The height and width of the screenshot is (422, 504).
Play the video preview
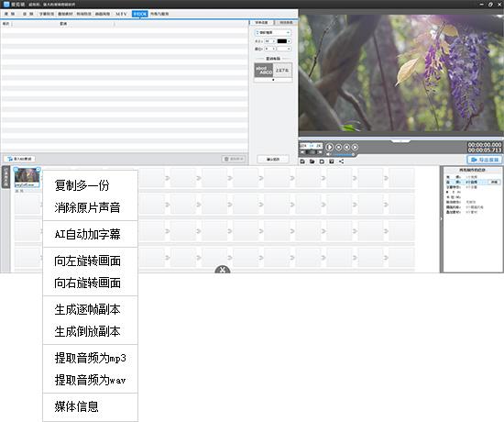coord(330,147)
